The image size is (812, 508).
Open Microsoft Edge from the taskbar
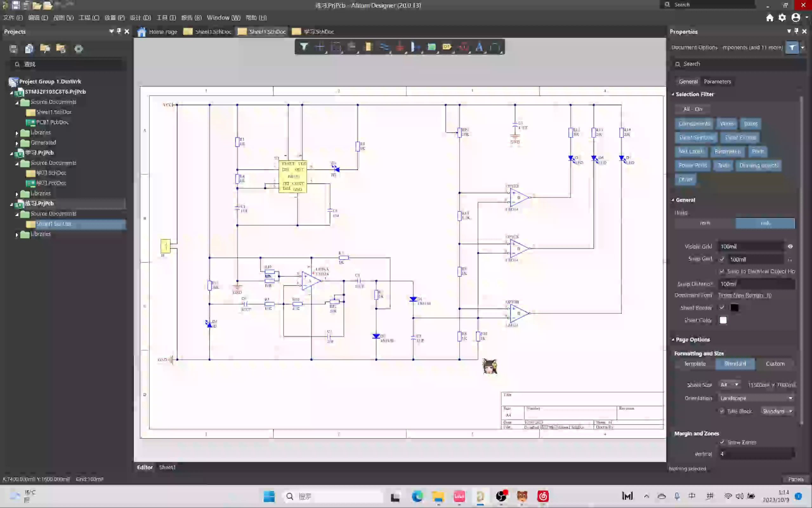pyautogui.click(x=417, y=496)
